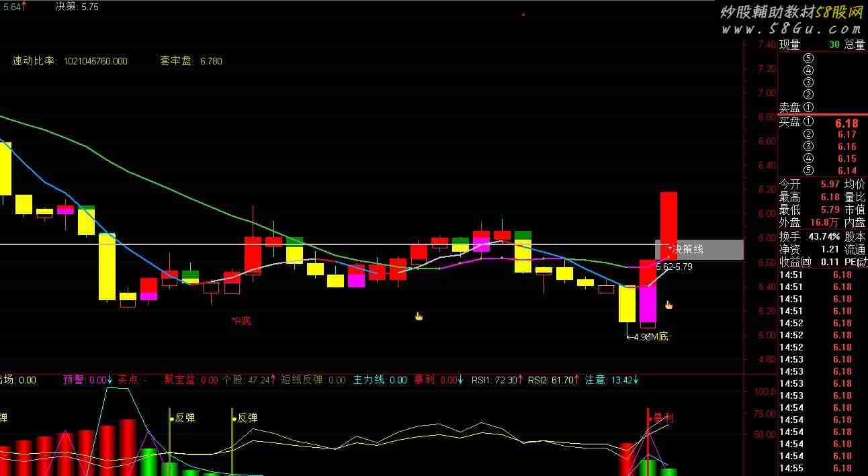Select the buy level ⑤ price 6.14

pyautogui.click(x=847, y=171)
